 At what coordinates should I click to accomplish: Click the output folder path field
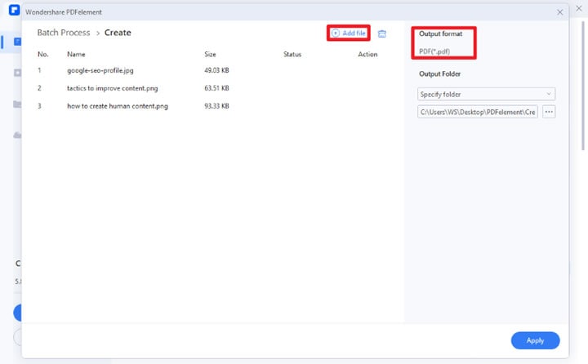pos(478,112)
